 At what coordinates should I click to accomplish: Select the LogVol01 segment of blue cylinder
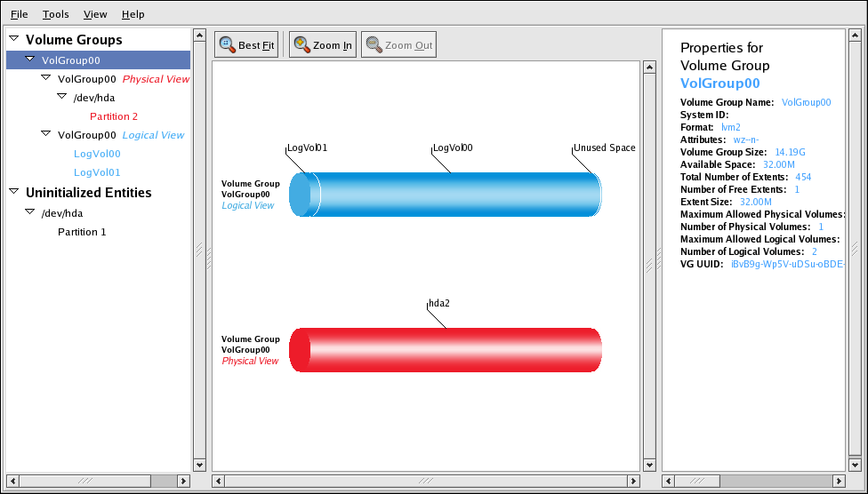[302, 195]
